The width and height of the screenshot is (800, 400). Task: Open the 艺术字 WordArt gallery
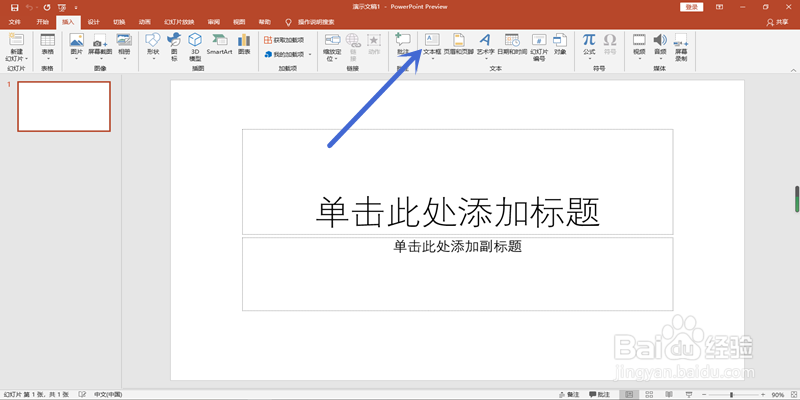(485, 47)
